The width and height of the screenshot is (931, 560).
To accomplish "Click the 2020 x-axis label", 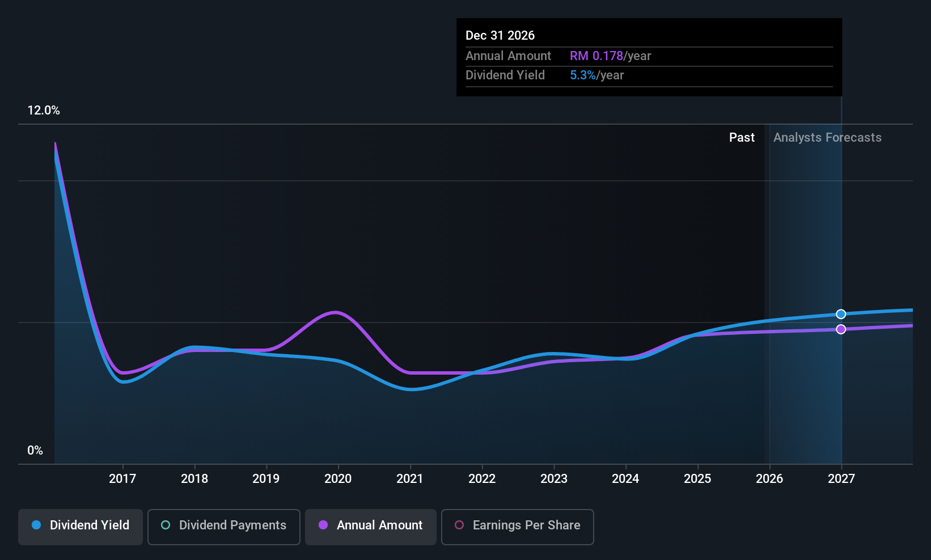I will click(x=338, y=479).
